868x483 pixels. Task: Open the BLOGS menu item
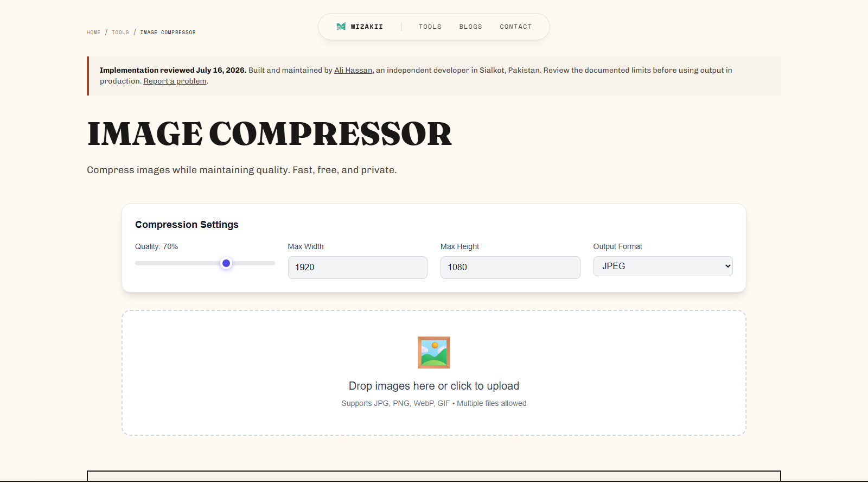coord(470,27)
